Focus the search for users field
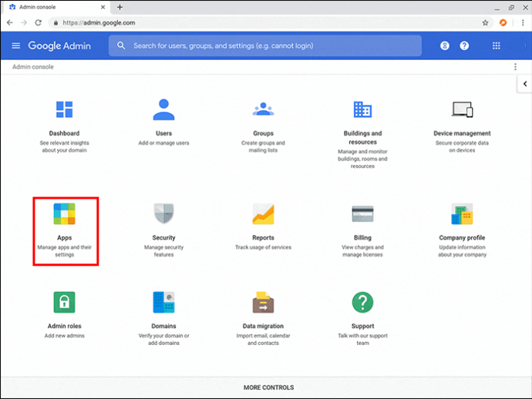The width and height of the screenshot is (532, 399). 265,45
